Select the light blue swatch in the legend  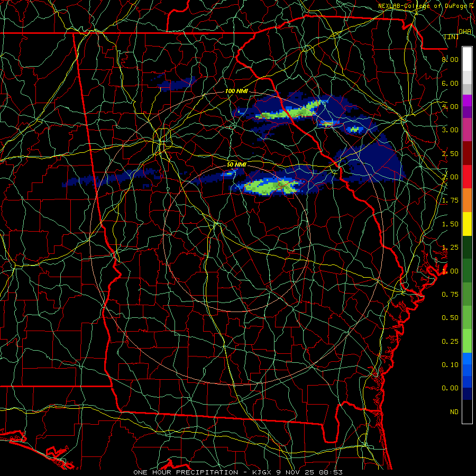point(467,359)
